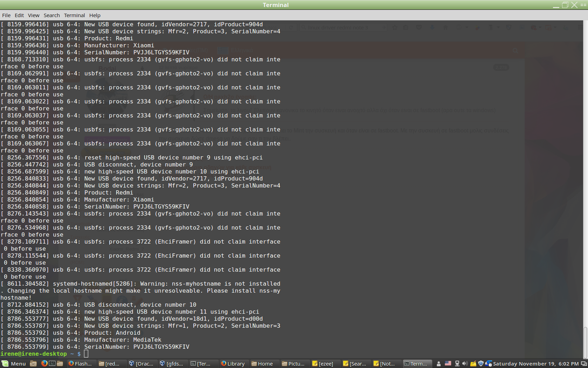Open the Terminal menu

74,15
